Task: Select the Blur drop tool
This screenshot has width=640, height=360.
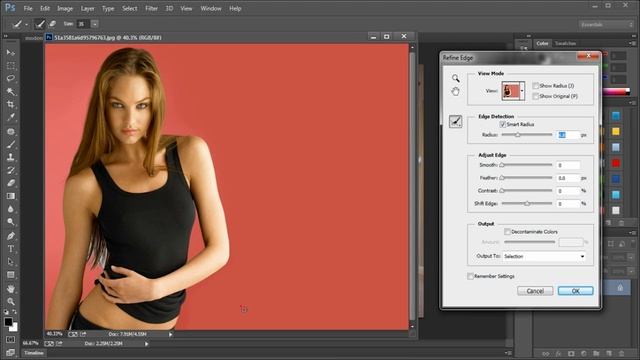Action: click(x=11, y=209)
